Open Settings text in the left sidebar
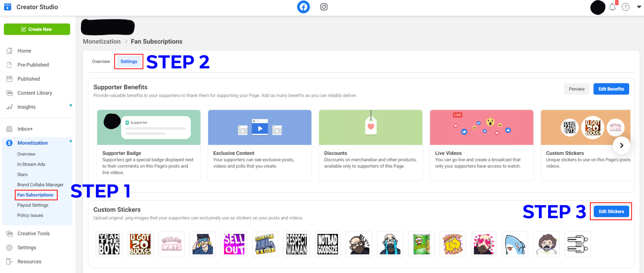 tap(27, 248)
